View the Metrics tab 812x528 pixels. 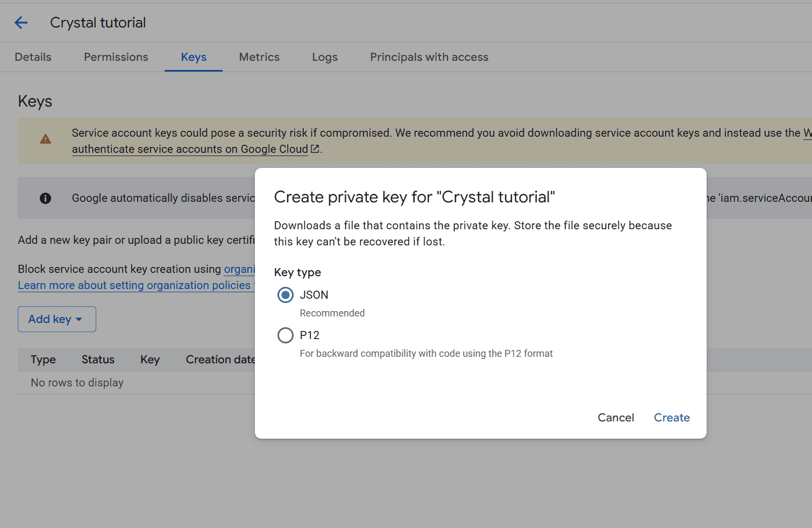(259, 57)
